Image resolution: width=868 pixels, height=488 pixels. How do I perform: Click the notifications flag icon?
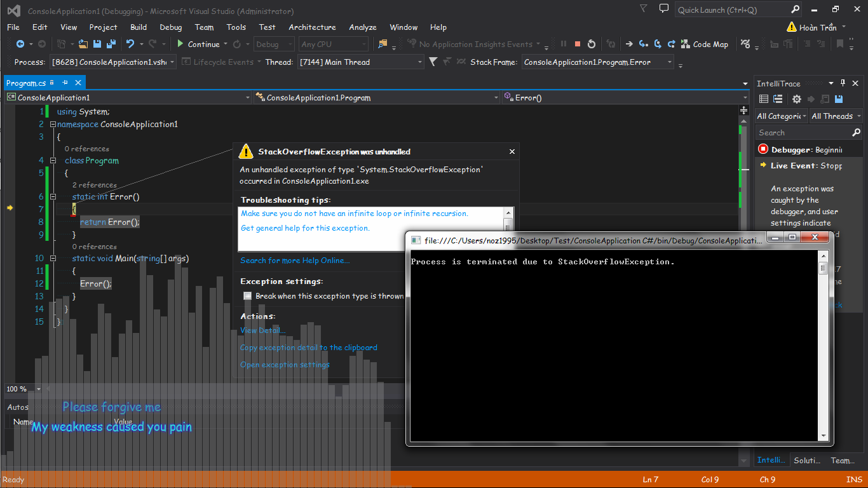coord(644,9)
